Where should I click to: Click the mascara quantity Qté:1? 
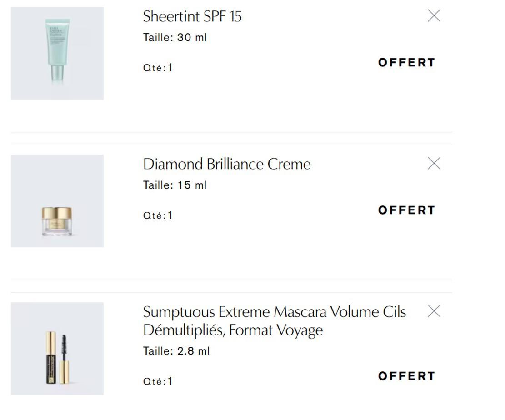[x=158, y=381]
